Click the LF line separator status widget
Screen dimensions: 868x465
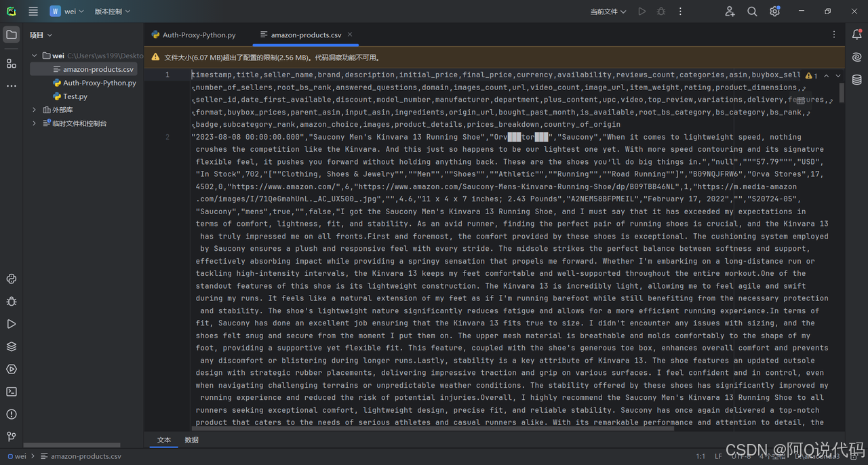[x=718, y=456]
